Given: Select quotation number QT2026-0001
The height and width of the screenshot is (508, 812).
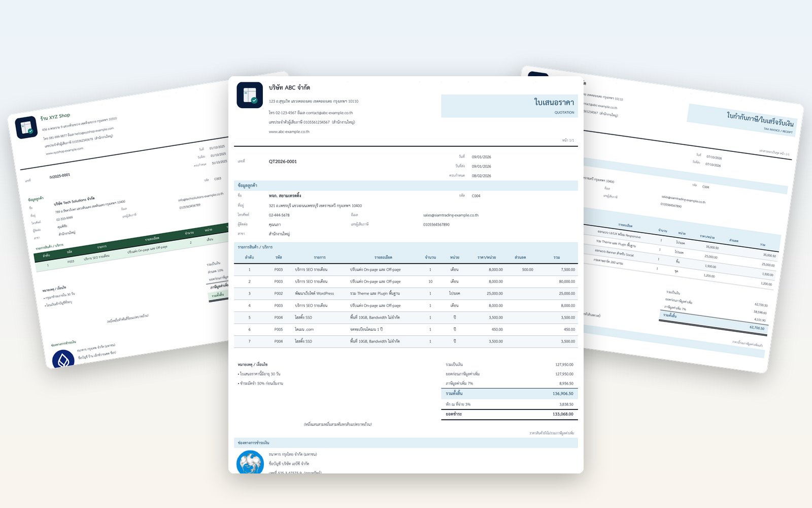Looking at the screenshot, I should [283, 162].
